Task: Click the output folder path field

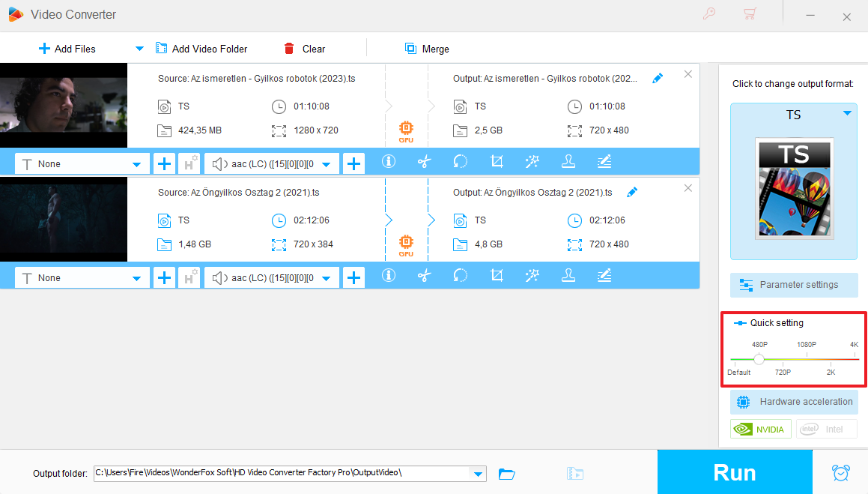Action: pos(281,473)
